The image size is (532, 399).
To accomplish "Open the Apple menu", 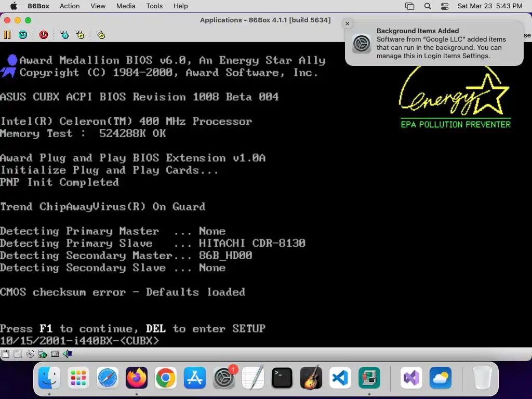I will (x=14, y=6).
